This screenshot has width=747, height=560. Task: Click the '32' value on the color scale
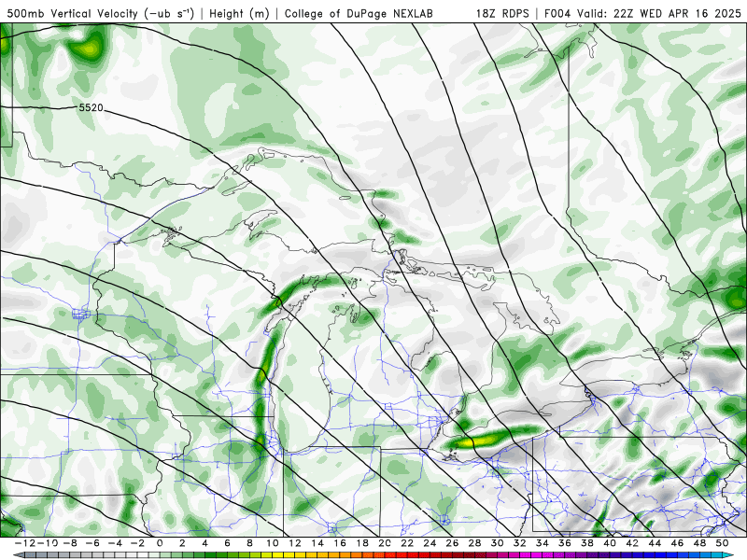pyautogui.click(x=520, y=543)
